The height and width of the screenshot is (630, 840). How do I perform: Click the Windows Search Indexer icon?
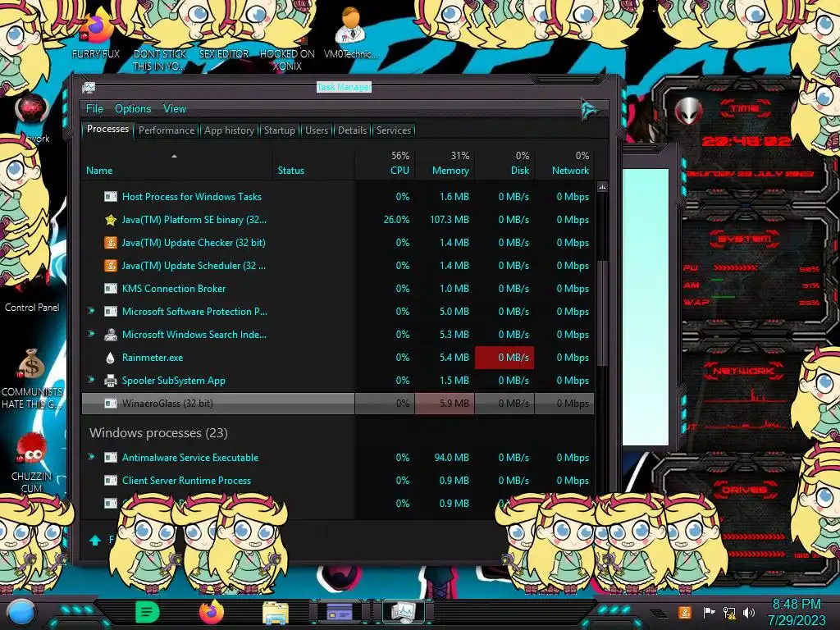pyautogui.click(x=111, y=335)
